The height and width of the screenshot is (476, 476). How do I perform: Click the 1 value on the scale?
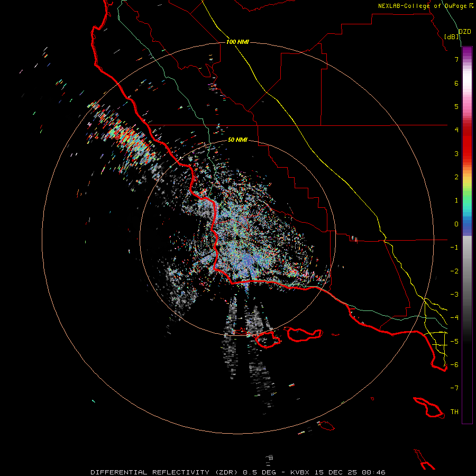tap(456, 200)
